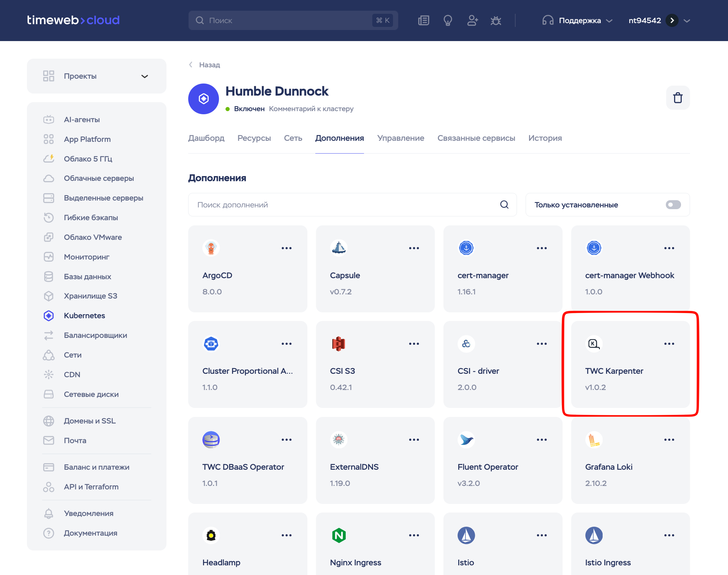The height and width of the screenshot is (575, 728).
Task: Open the CDN sidebar item
Action: coord(72,374)
